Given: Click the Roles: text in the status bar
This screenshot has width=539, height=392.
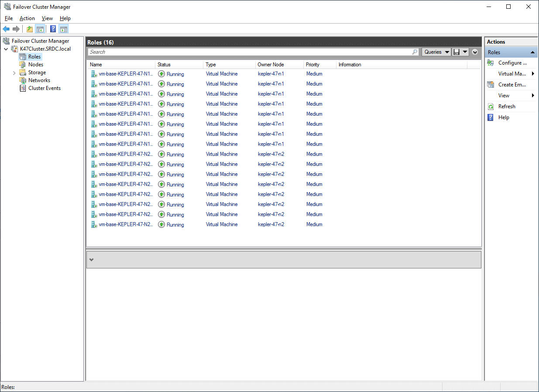Looking at the screenshot, I should click(8, 387).
